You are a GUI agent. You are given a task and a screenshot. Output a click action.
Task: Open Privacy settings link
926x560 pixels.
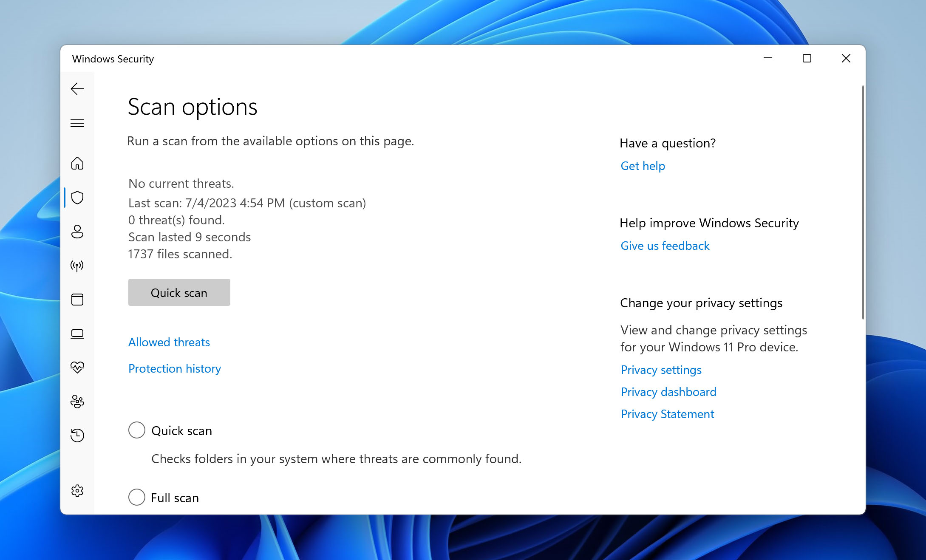point(661,369)
